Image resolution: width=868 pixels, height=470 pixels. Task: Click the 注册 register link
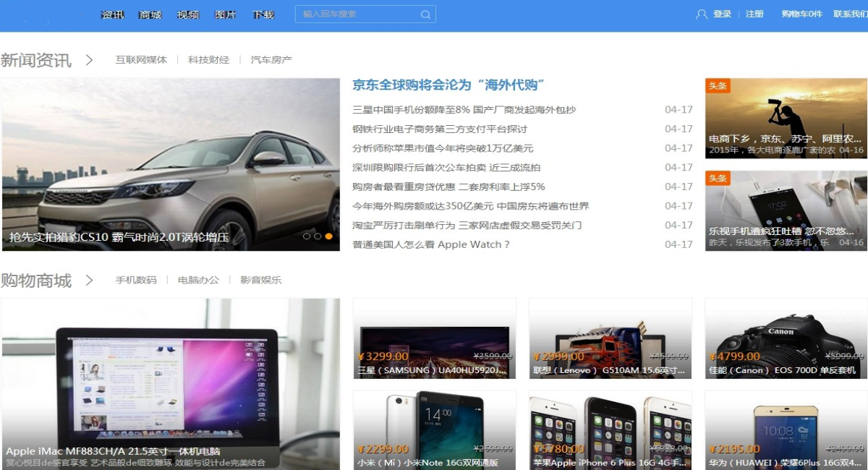(754, 14)
